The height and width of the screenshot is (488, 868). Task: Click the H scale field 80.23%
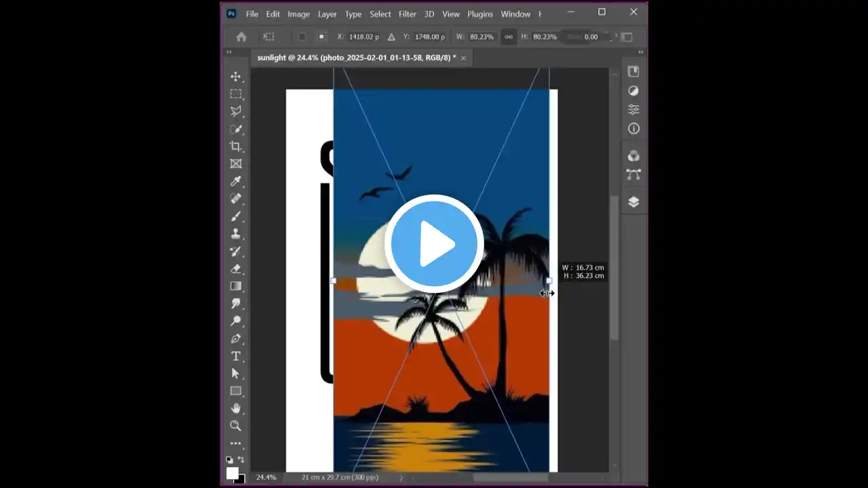coord(545,37)
